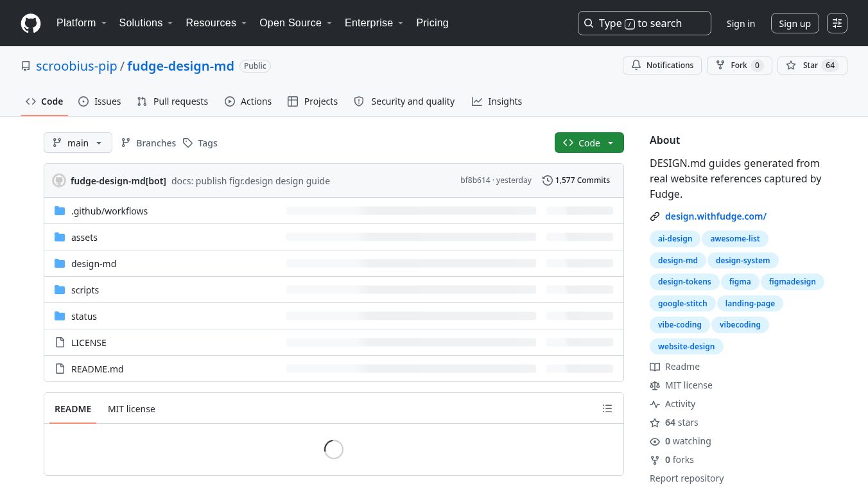The width and height of the screenshot is (868, 488).
Task: Focus the Type / to search field
Action: (x=645, y=23)
